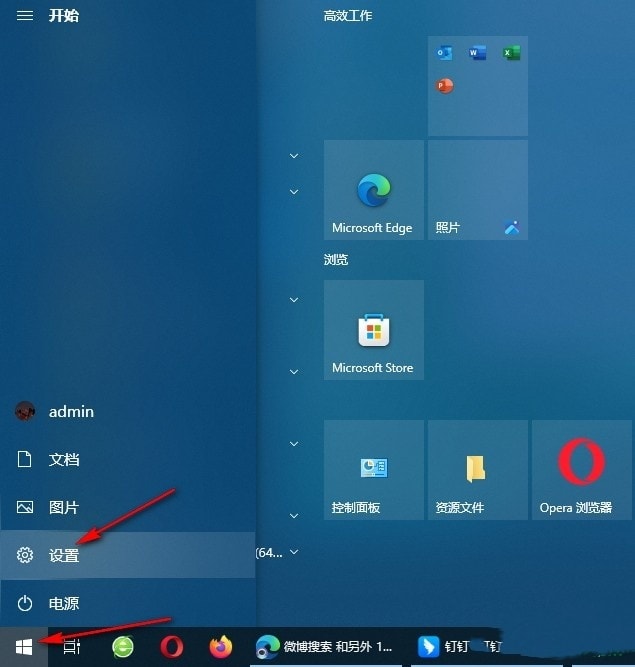Expand the first chevron beside the Edge tile
This screenshot has height=667, width=635.
pyautogui.click(x=294, y=156)
